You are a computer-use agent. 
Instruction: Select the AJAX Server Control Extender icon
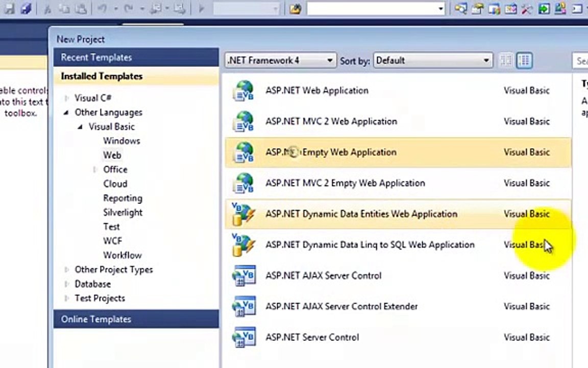(x=244, y=306)
